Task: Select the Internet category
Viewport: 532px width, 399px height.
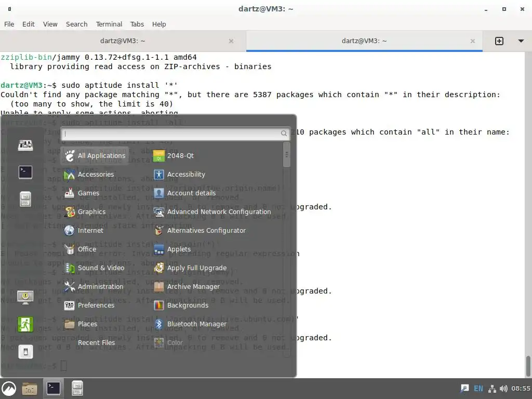Action: click(x=84, y=230)
